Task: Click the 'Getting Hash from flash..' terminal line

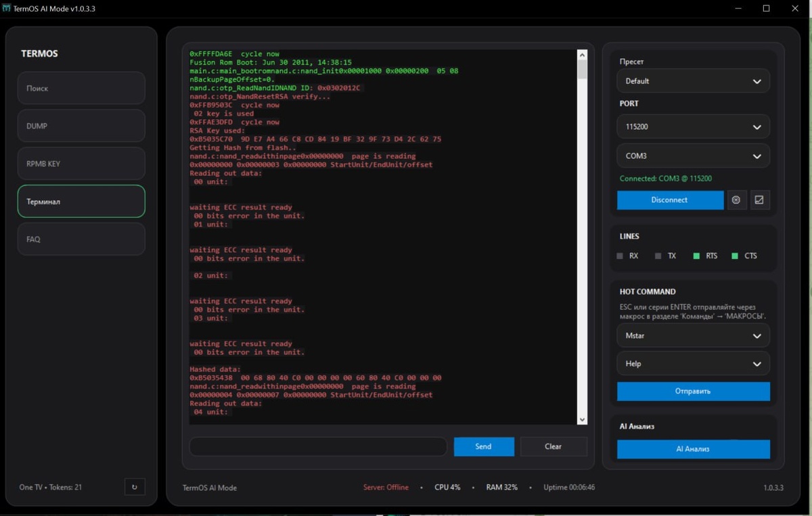Action: (x=243, y=147)
